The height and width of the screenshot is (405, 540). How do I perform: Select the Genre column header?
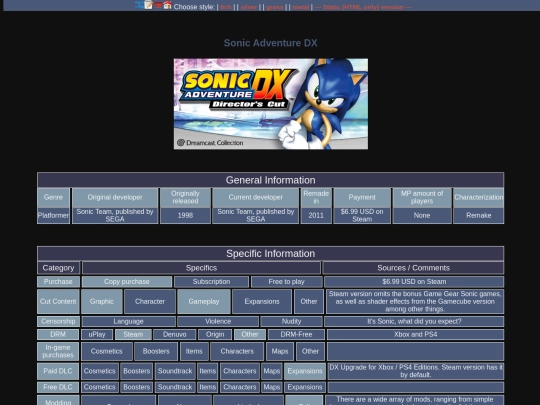click(x=53, y=197)
